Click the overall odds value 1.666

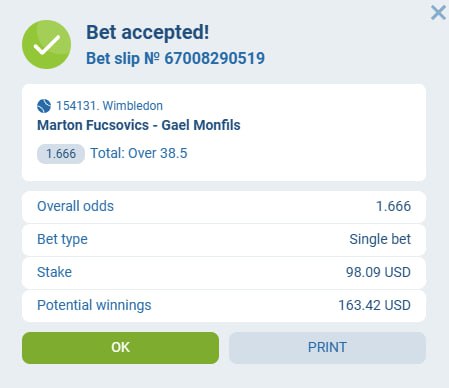(x=393, y=206)
